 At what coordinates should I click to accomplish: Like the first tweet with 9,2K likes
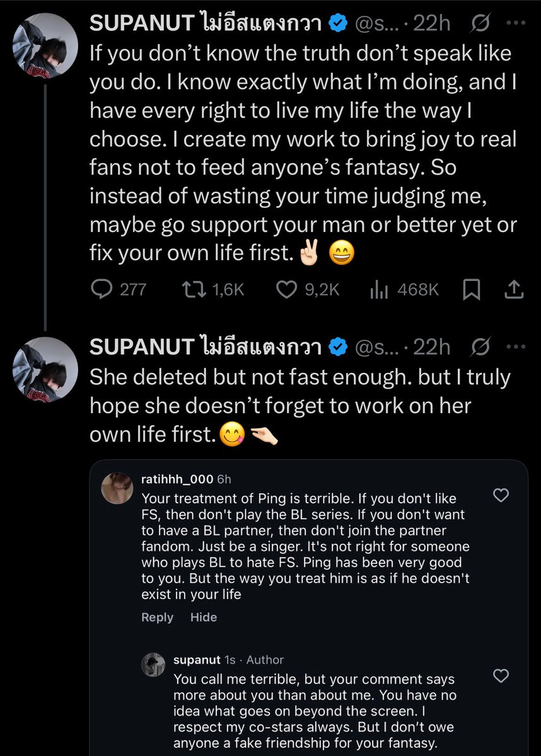(x=287, y=289)
